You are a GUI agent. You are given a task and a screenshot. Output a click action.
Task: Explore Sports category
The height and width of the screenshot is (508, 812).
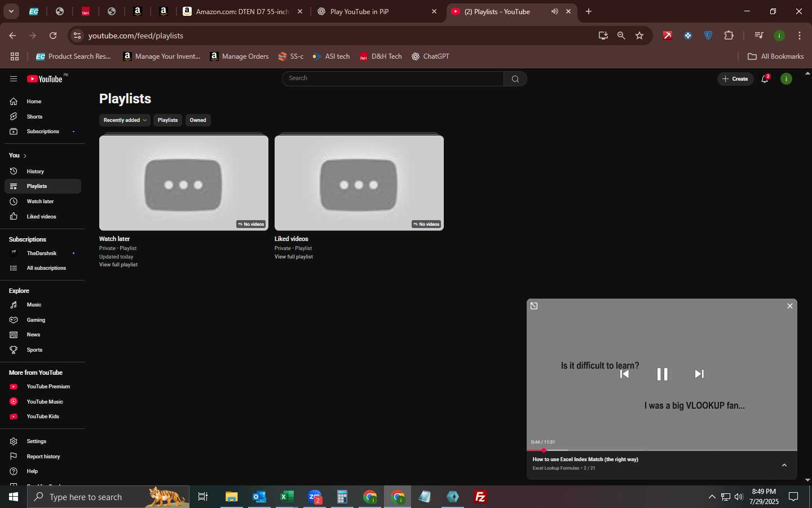point(43,350)
